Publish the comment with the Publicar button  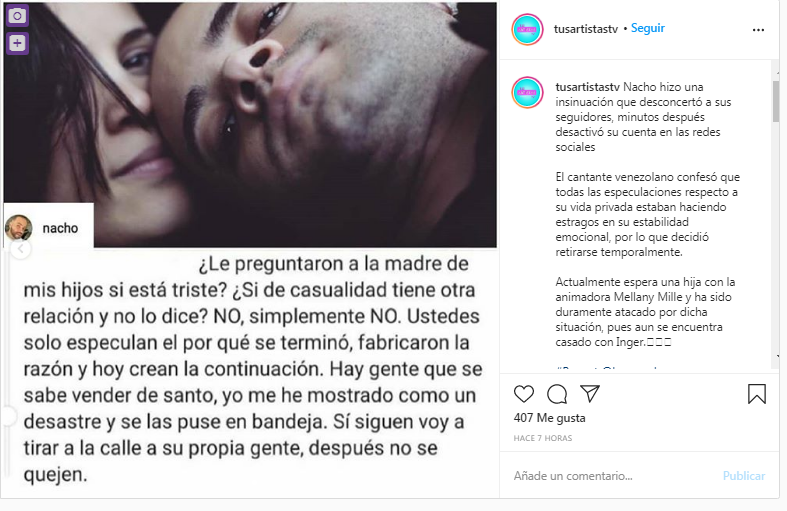point(744,476)
